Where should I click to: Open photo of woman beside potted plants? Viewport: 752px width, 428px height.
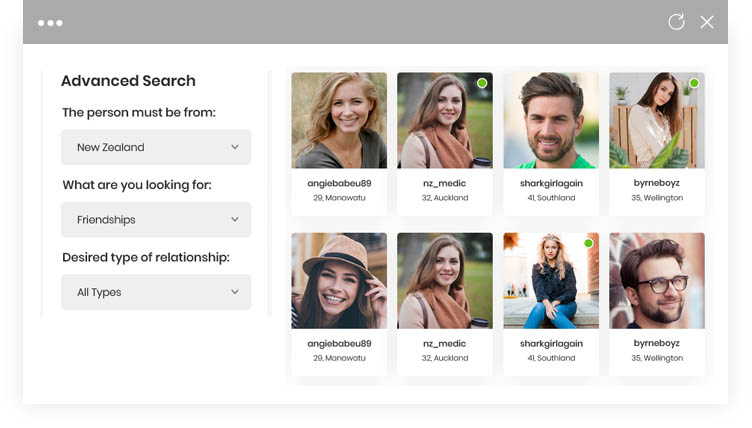pos(657,120)
